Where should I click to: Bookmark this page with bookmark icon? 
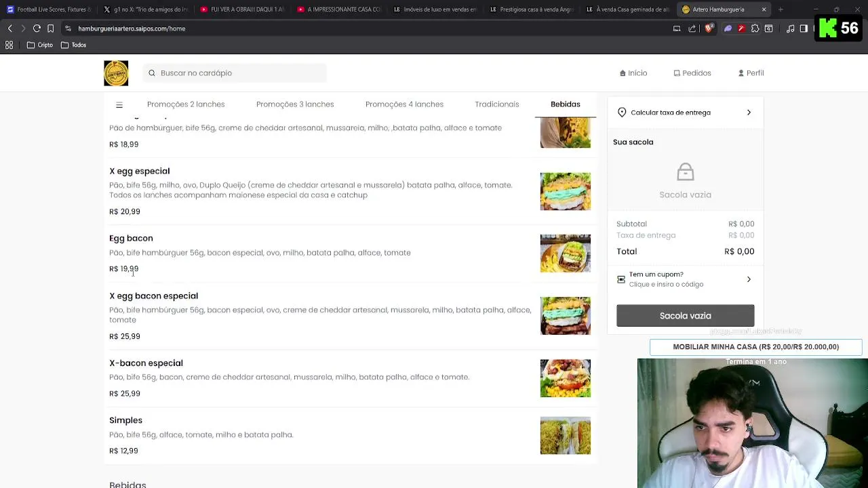pos(50,28)
